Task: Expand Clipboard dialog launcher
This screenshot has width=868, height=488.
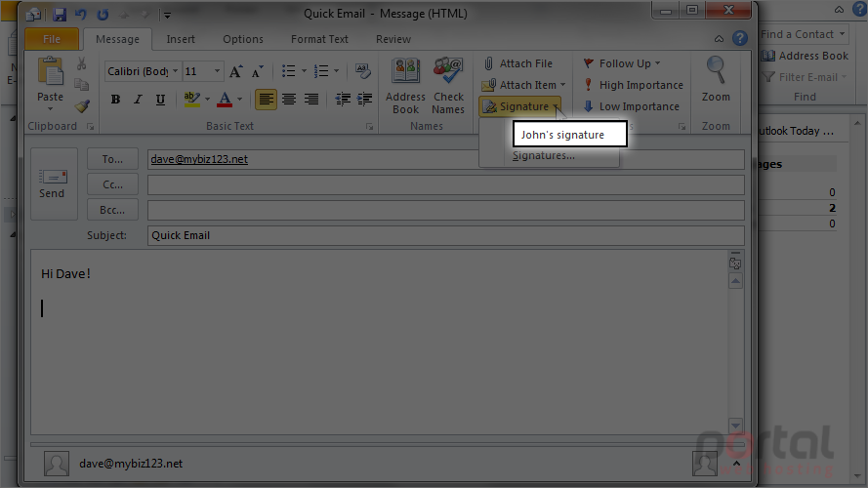Action: tap(90, 127)
